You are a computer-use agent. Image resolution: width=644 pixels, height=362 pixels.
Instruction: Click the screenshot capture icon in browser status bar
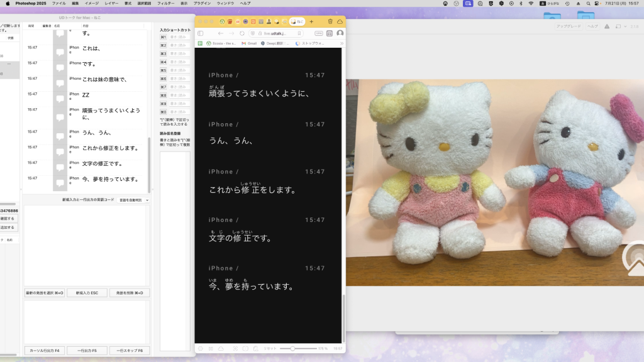point(235,348)
